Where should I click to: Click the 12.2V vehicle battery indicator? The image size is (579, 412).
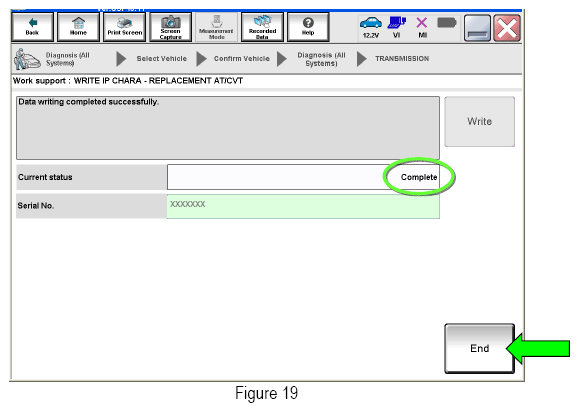[x=371, y=27]
